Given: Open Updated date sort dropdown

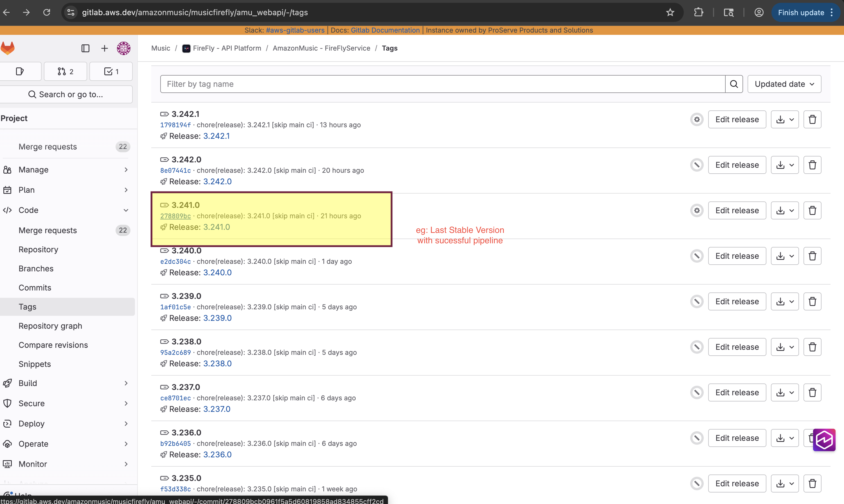Looking at the screenshot, I should coord(784,84).
